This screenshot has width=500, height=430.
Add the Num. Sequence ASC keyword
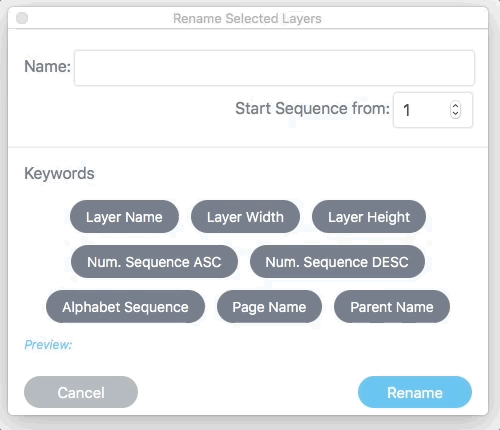click(154, 262)
